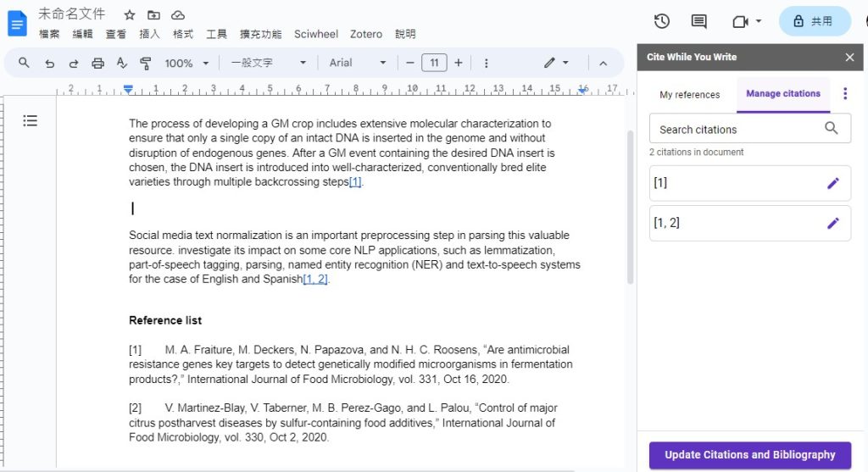
Task: Click reference entry [1] by Fraiture
Action: (350, 364)
